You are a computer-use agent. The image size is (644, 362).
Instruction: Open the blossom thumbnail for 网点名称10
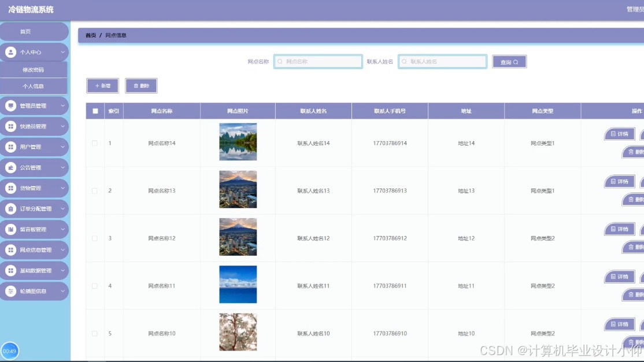238,332
